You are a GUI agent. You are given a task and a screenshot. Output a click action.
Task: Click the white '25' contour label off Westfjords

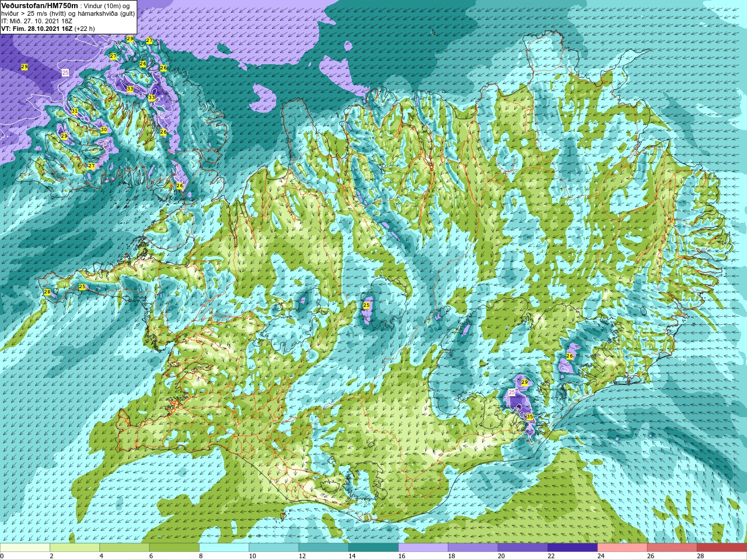click(x=65, y=72)
